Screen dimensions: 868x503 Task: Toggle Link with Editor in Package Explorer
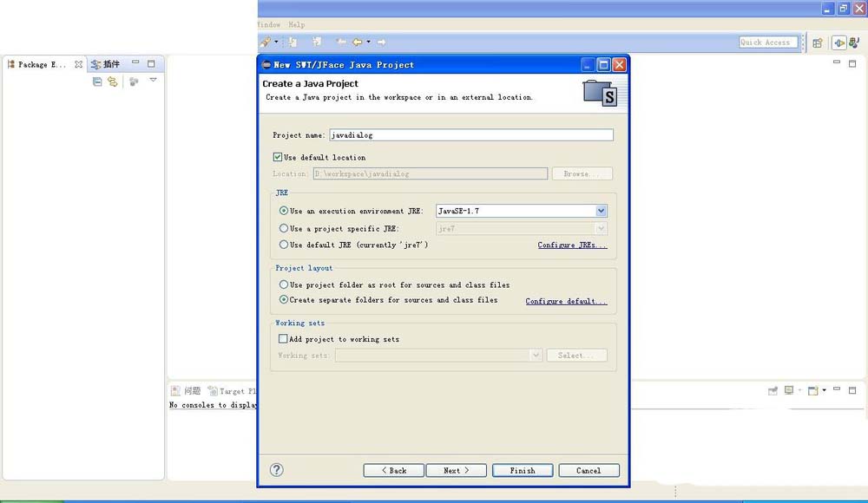(112, 82)
